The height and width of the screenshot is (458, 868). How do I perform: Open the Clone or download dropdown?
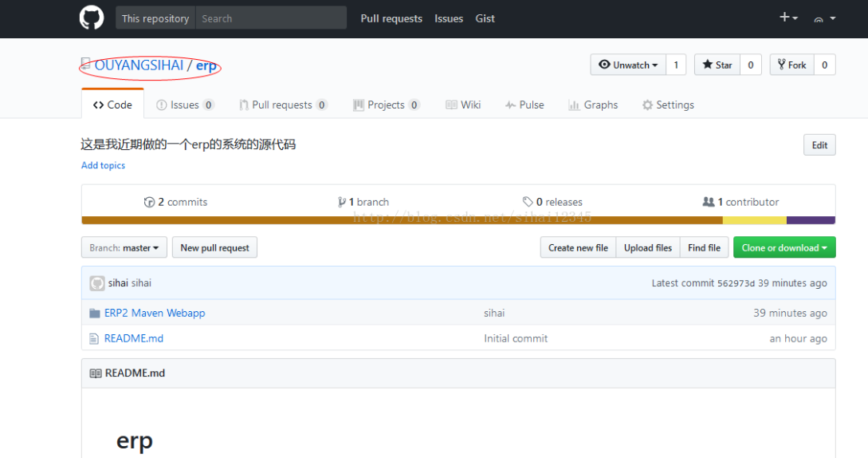784,247
